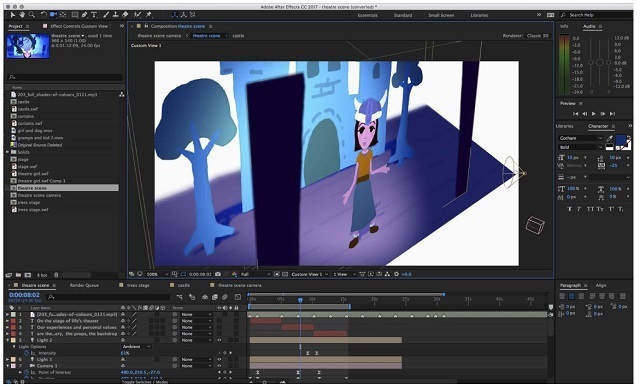Image resolution: width=640 pixels, height=386 pixels.
Task: Open the 100% magnification dropdown
Action: 158,274
